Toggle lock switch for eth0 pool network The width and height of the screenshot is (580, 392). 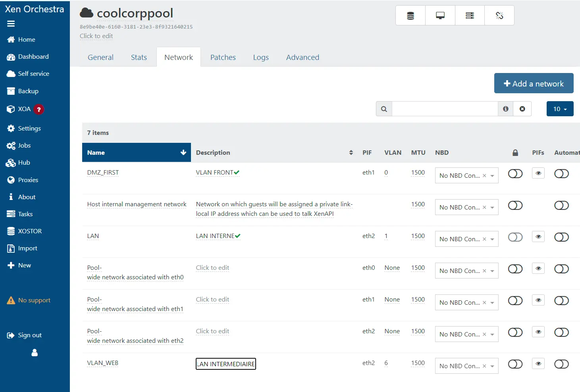tap(515, 269)
